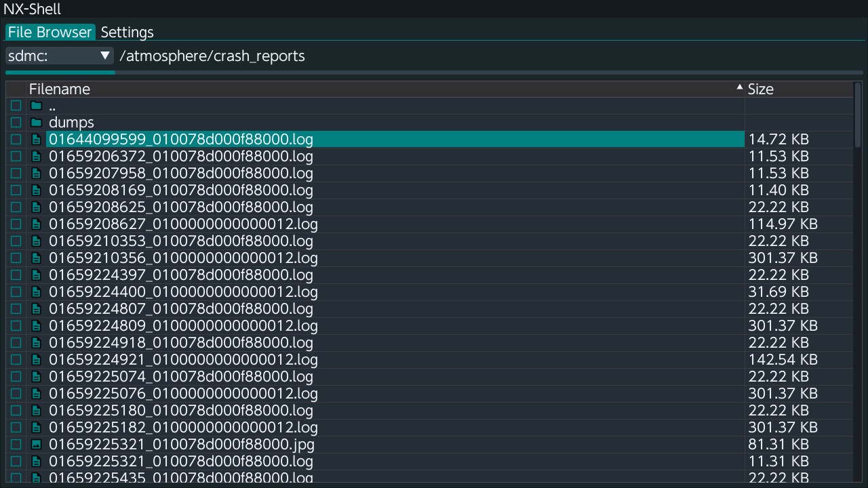
Task: Click file icon of 01659208625_010078d000f88000.log
Action: click(x=37, y=207)
